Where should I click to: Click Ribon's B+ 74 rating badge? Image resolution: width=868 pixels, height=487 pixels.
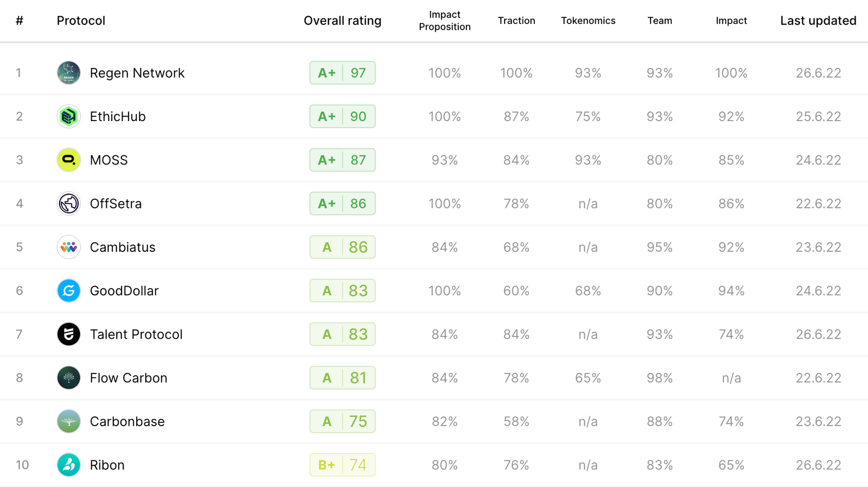[342, 465]
